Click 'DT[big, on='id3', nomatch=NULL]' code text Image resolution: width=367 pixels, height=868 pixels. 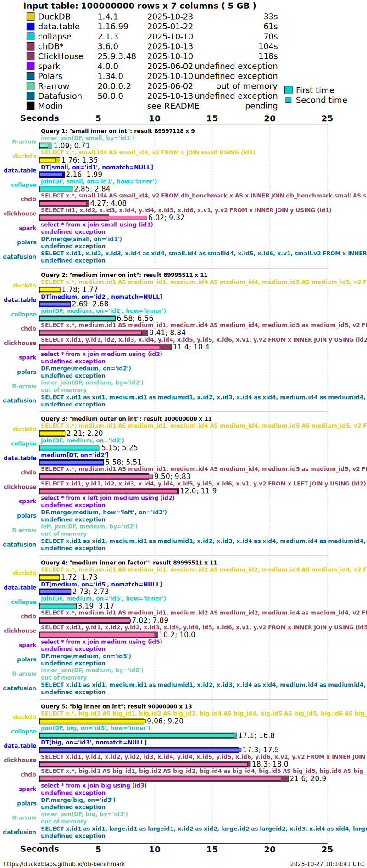[x=94, y=742]
